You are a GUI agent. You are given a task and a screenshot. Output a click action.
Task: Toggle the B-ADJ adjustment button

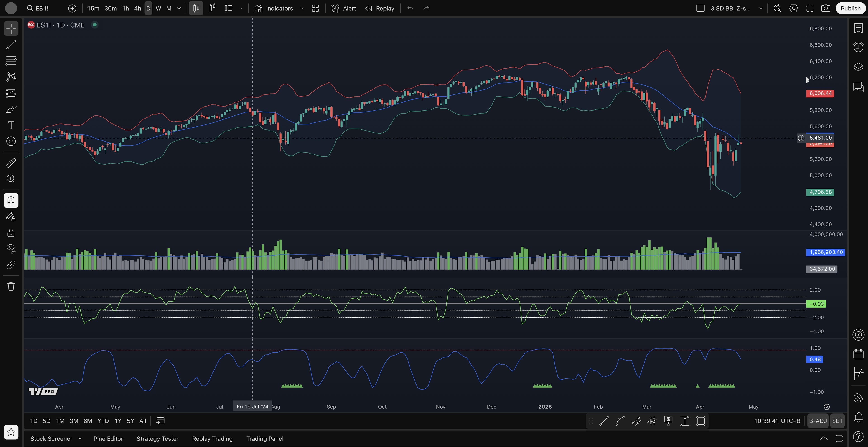[818, 421]
